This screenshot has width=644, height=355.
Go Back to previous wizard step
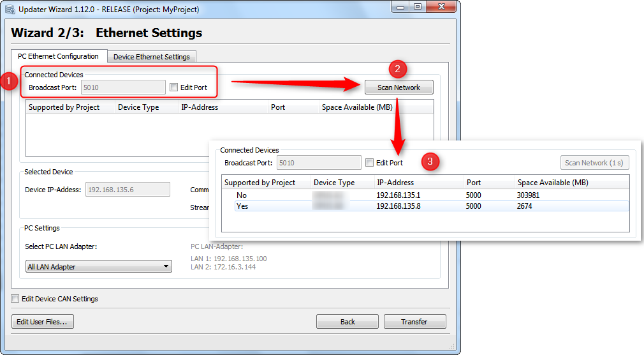(x=348, y=322)
